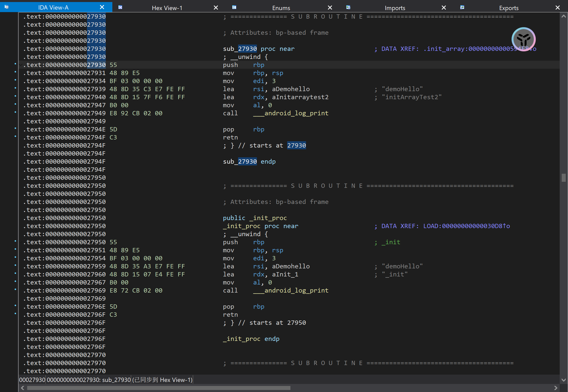Click the IDA View-A tab icon
This screenshot has width=568, height=392.
(x=7, y=7)
